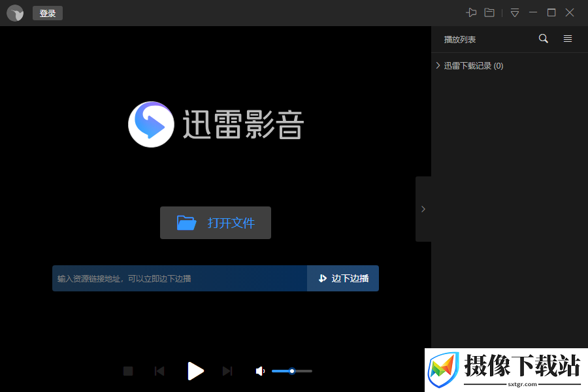Screen dimensions: 588x392
Task: Click the user avatar icon
Action: click(x=15, y=13)
